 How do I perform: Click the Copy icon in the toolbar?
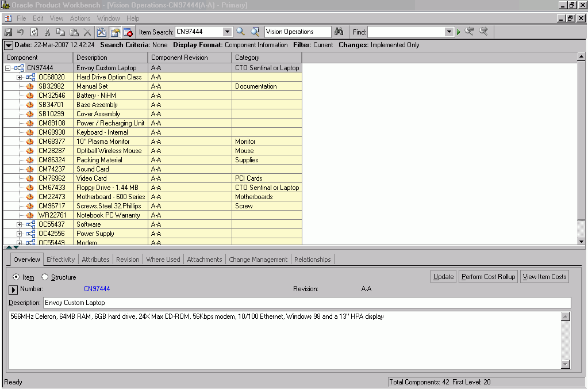point(60,32)
